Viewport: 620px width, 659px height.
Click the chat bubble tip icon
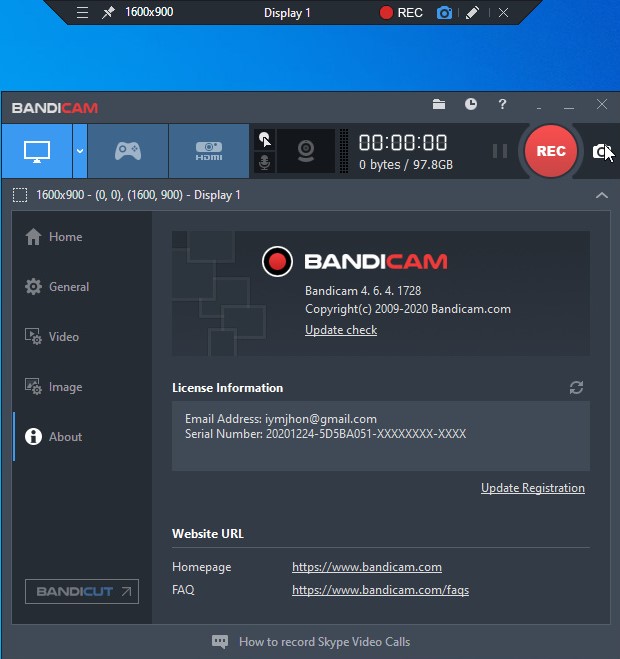220,642
